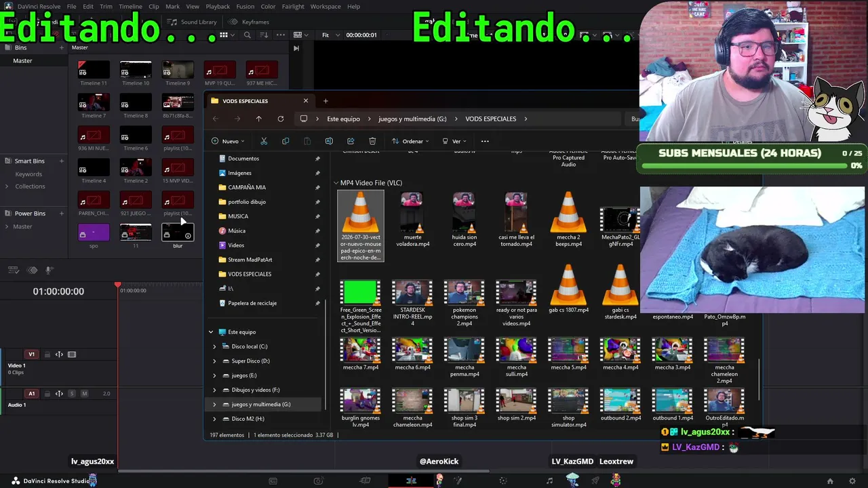Collapse the MP4 Video File (VLC) group
The image size is (868, 488).
[x=336, y=183]
